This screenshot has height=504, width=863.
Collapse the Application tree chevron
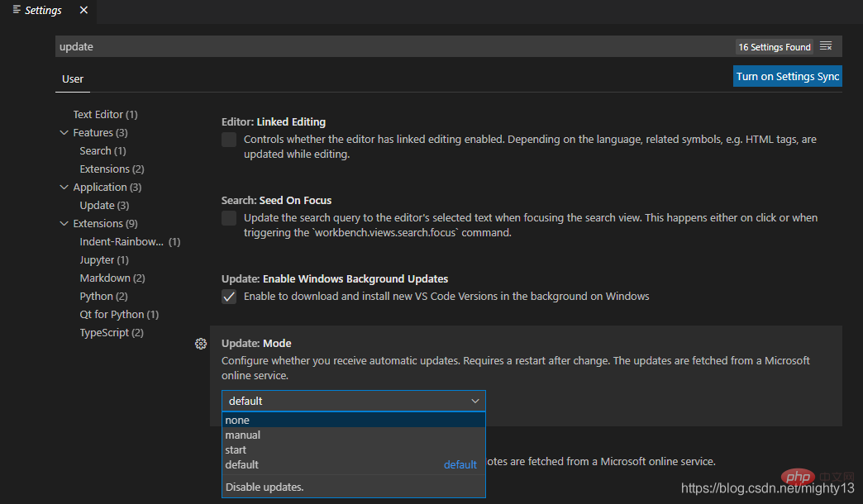[64, 187]
